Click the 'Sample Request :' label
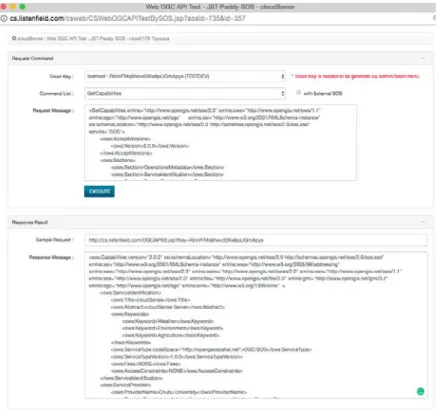Viewport: 438px width, 414px height. [x=55, y=240]
